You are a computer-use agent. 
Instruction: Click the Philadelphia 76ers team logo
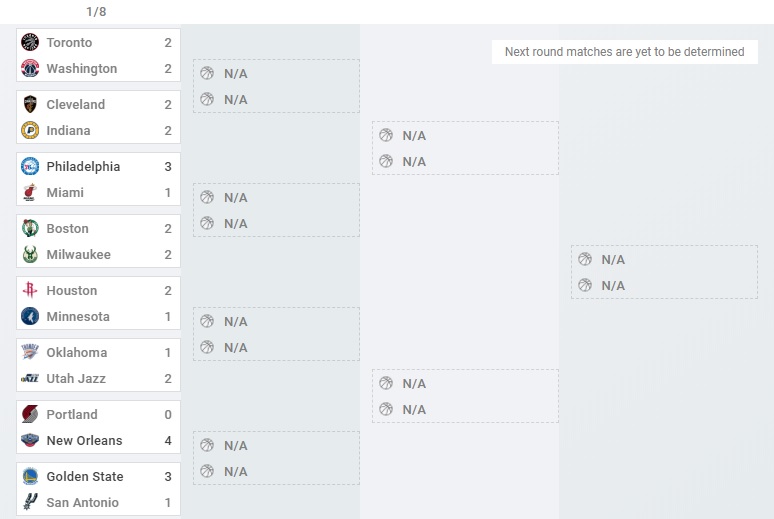point(30,167)
